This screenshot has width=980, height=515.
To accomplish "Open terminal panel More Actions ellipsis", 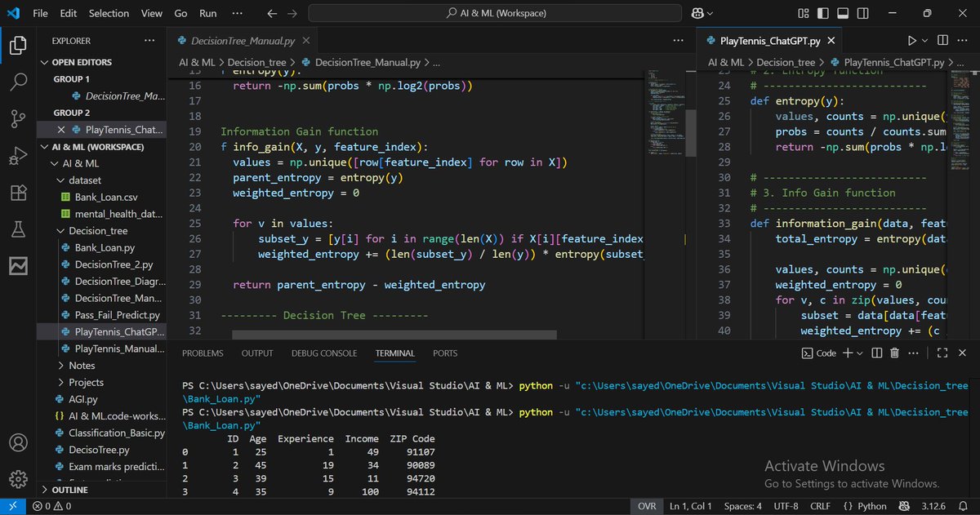I will tap(912, 353).
